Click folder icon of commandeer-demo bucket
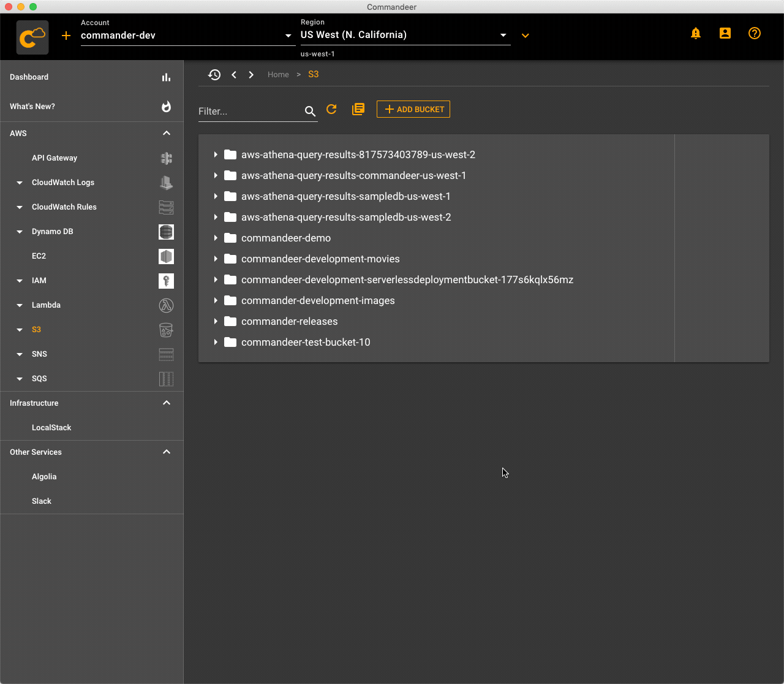 click(x=230, y=238)
